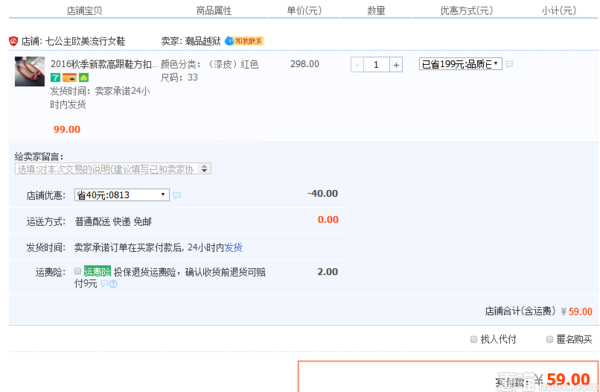Click the comment icon after 付9元
The height and width of the screenshot is (392, 600).
(x=104, y=284)
